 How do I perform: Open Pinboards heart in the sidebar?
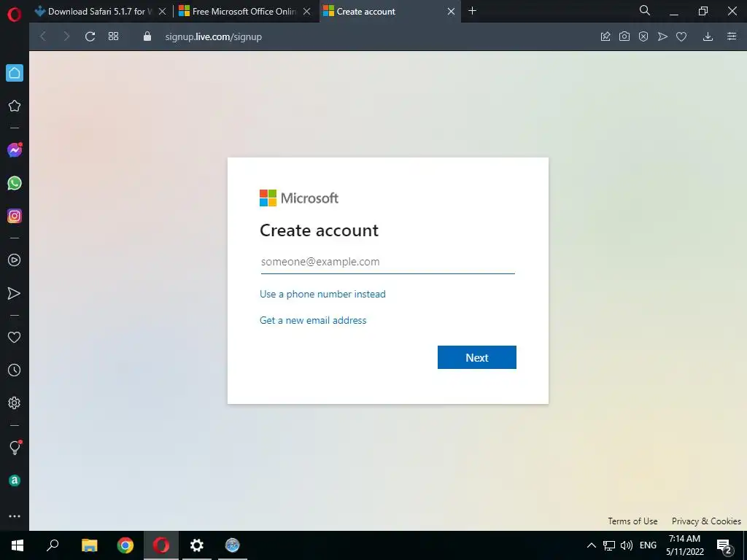15,337
